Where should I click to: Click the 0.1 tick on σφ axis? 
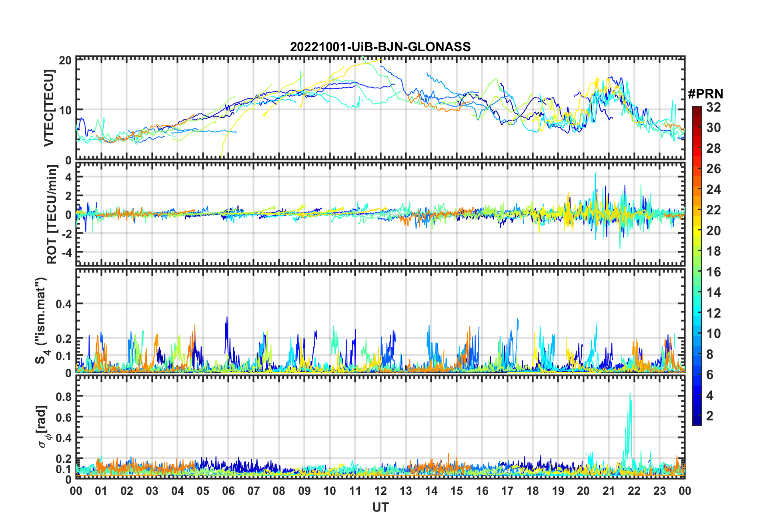pos(64,469)
